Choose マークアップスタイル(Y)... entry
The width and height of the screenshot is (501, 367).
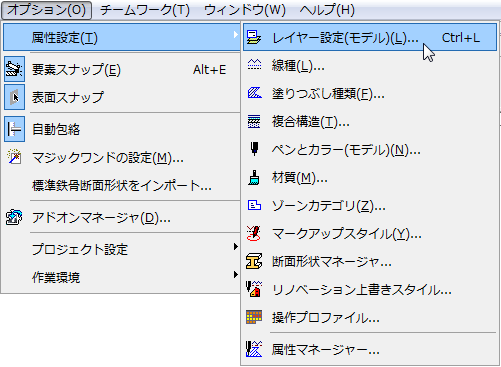(370, 234)
